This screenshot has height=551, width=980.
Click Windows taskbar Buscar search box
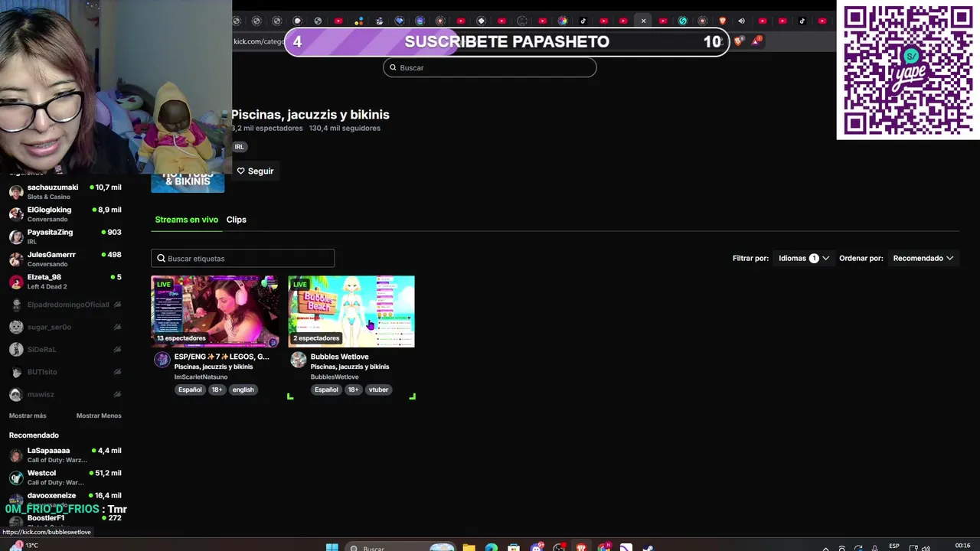tap(399, 547)
